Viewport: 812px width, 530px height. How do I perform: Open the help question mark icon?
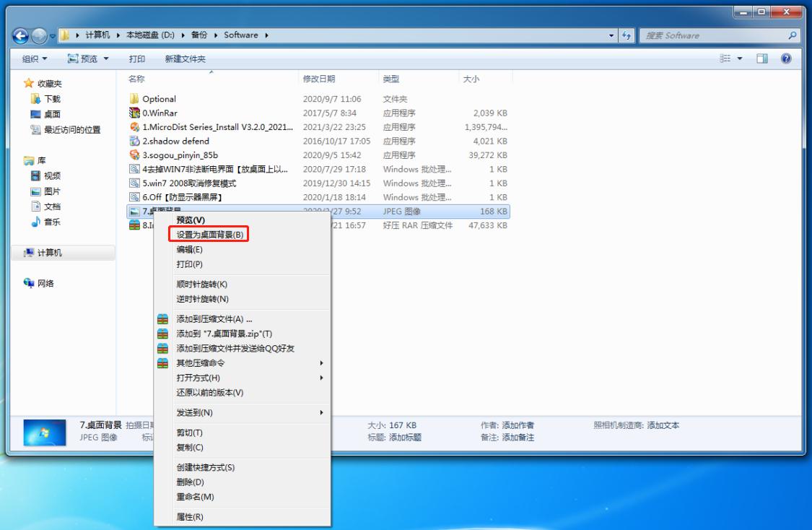click(x=787, y=58)
